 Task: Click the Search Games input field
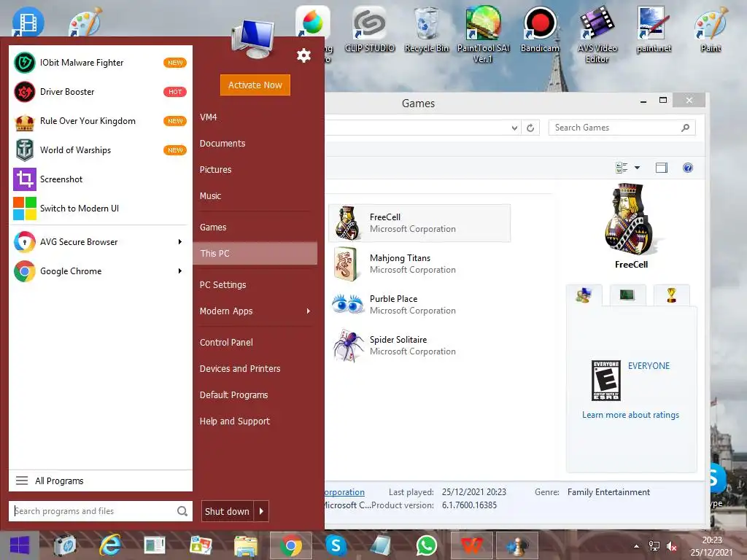[x=614, y=128]
